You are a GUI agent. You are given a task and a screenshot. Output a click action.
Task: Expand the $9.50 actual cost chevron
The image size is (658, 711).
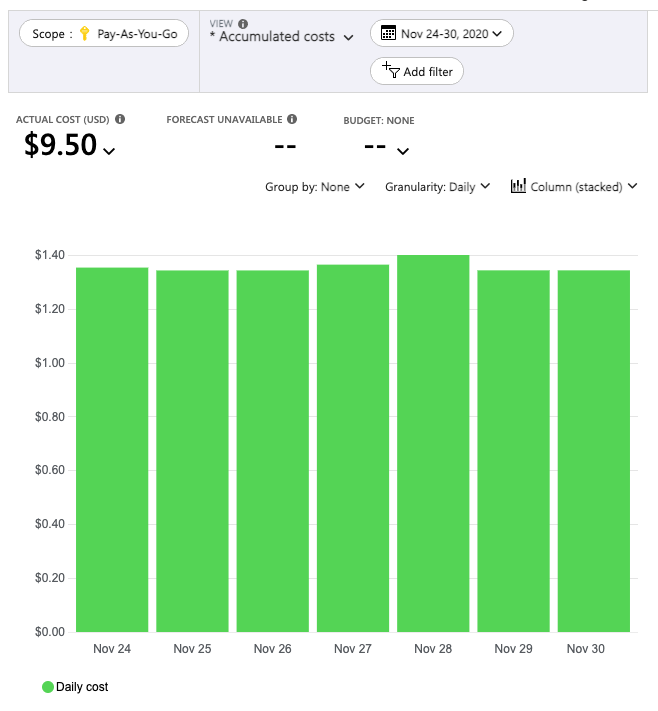pyautogui.click(x=109, y=151)
